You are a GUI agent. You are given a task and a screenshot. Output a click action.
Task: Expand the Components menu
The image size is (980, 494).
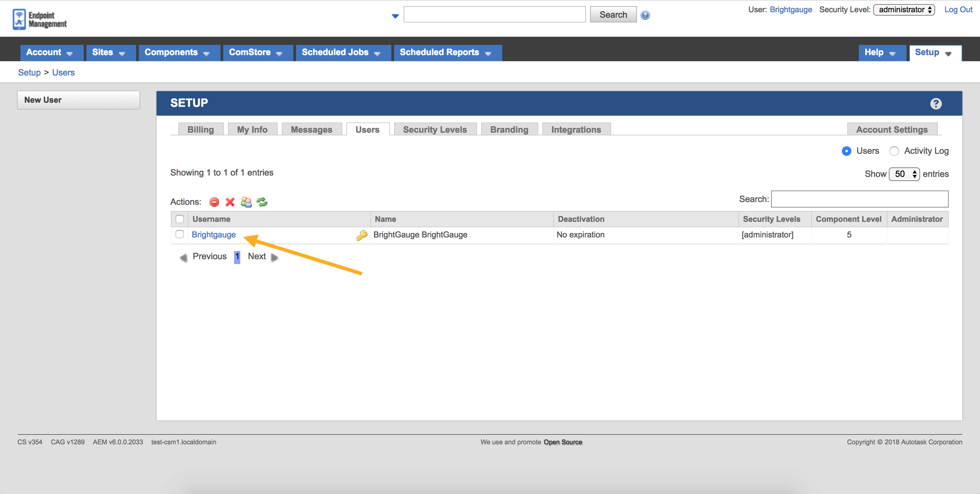coord(179,52)
